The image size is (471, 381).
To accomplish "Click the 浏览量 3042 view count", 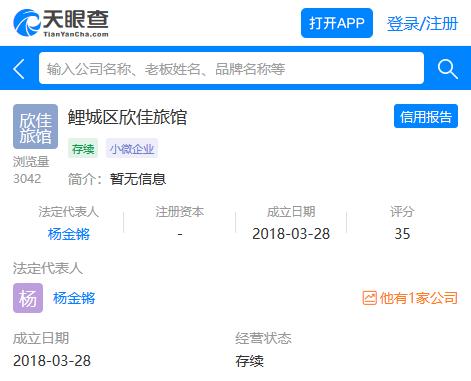I will tap(31, 170).
